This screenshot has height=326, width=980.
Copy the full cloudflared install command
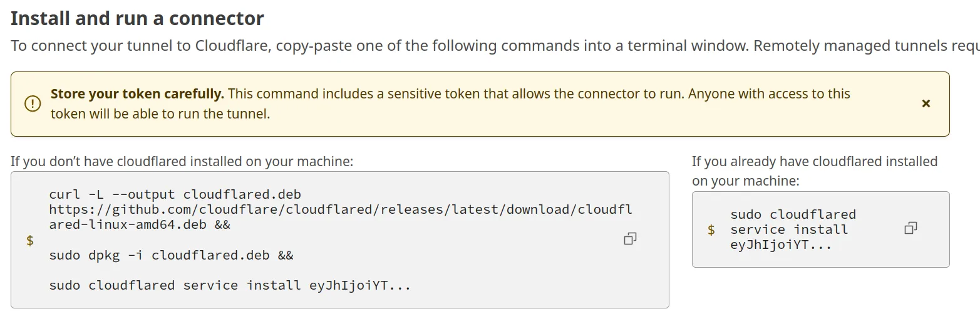pos(630,239)
